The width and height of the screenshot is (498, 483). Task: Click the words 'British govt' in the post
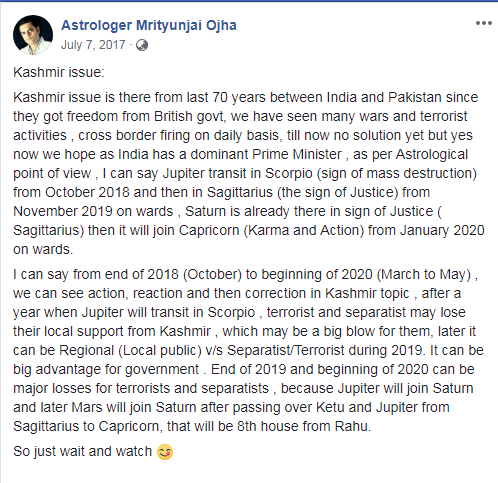(189, 116)
